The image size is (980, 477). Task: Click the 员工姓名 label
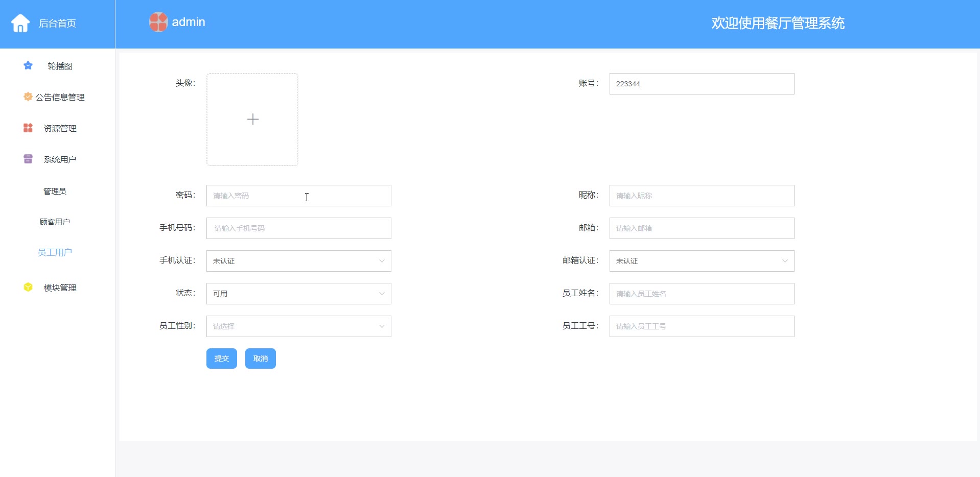pyautogui.click(x=580, y=293)
